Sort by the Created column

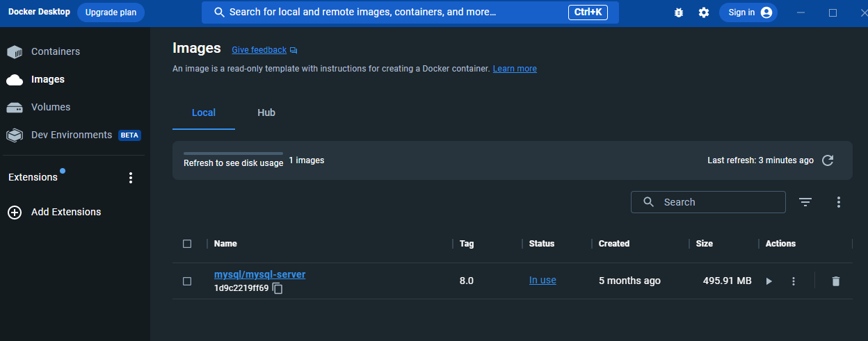tap(614, 244)
